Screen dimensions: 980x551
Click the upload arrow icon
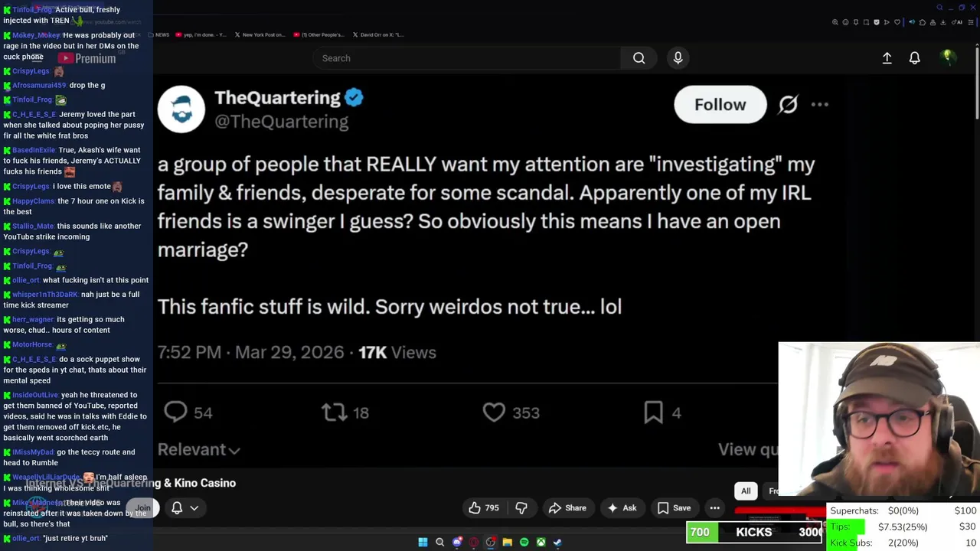[887, 58]
